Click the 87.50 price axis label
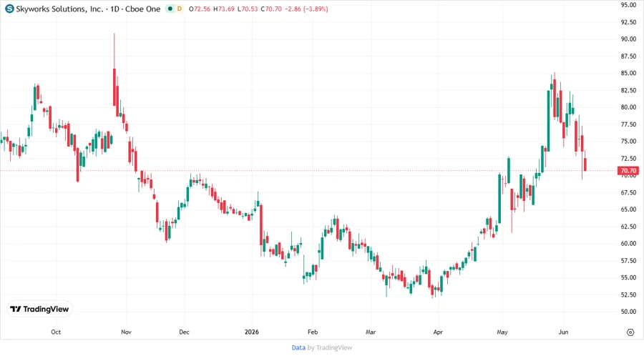 (628, 56)
